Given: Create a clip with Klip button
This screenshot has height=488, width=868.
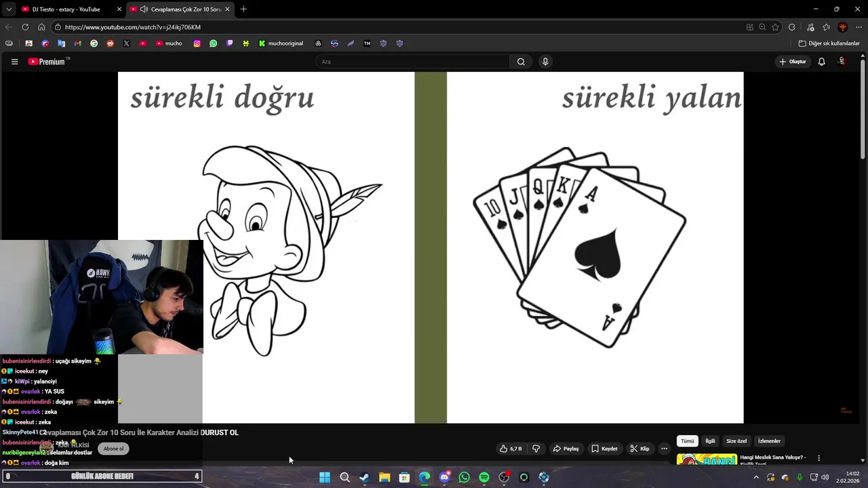Looking at the screenshot, I should coord(639,449).
